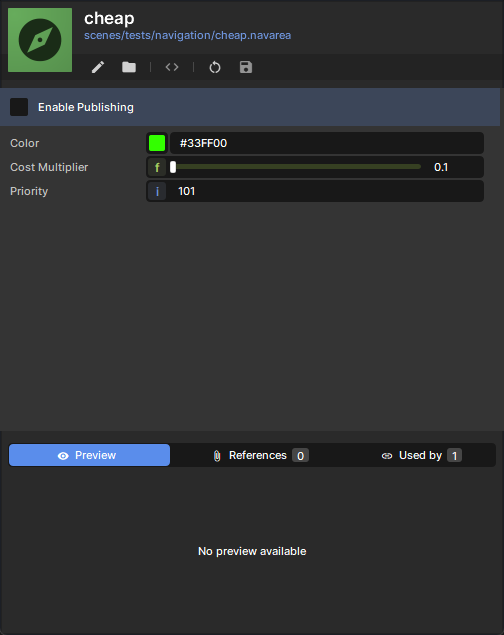
Task: Click the Cost Multiplier property label
Action: pos(49,167)
